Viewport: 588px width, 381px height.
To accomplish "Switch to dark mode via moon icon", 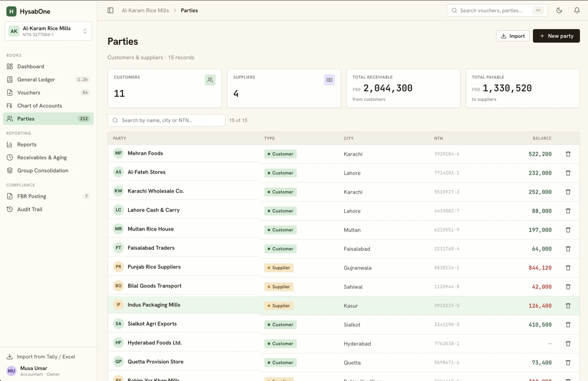I will (559, 10).
